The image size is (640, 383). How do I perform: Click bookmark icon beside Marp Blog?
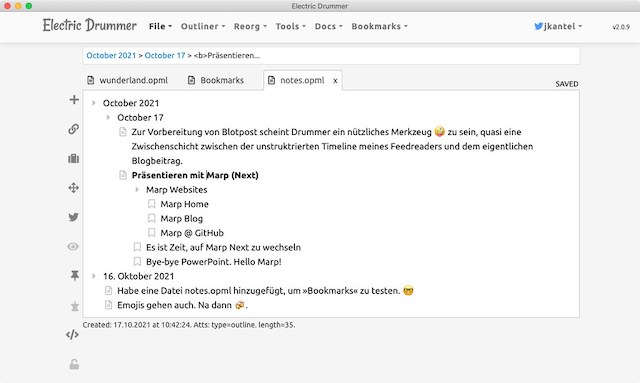click(x=151, y=218)
